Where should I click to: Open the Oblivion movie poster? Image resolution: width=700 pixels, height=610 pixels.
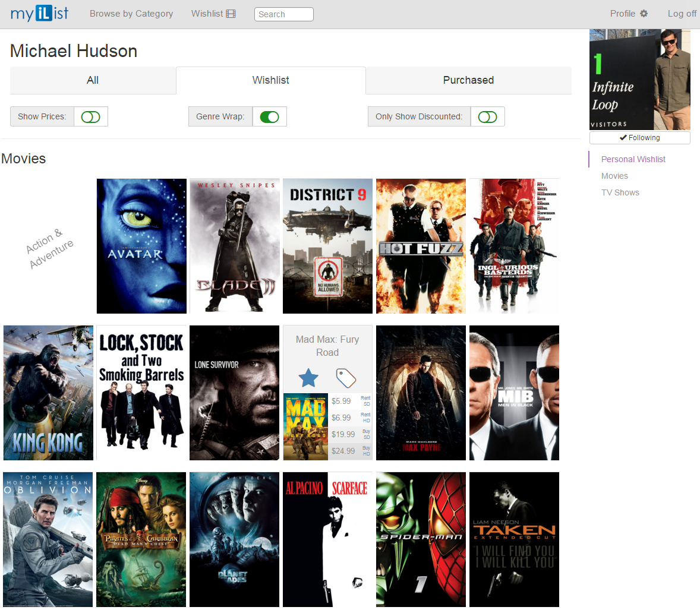pyautogui.click(x=48, y=539)
